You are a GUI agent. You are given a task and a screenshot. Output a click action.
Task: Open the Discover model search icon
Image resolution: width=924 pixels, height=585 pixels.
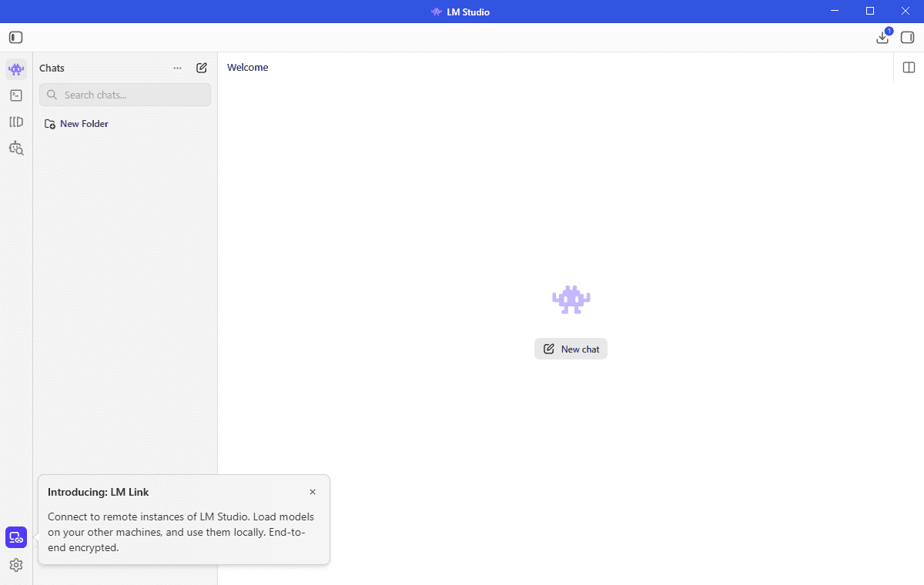click(x=16, y=148)
